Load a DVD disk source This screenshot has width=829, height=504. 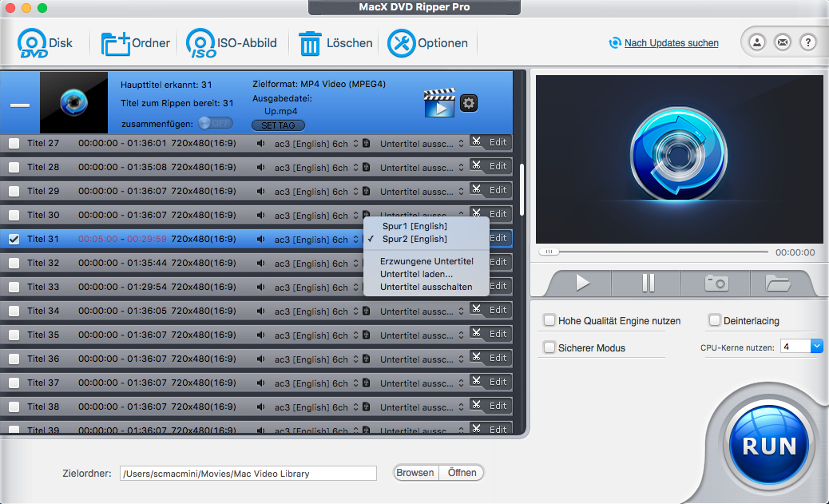pos(45,43)
